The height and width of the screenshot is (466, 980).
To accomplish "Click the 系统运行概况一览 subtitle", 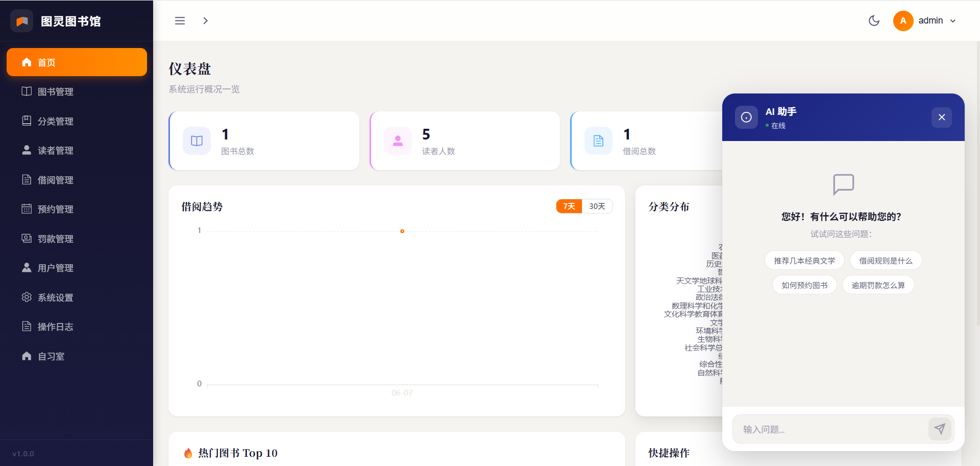I will click(204, 89).
